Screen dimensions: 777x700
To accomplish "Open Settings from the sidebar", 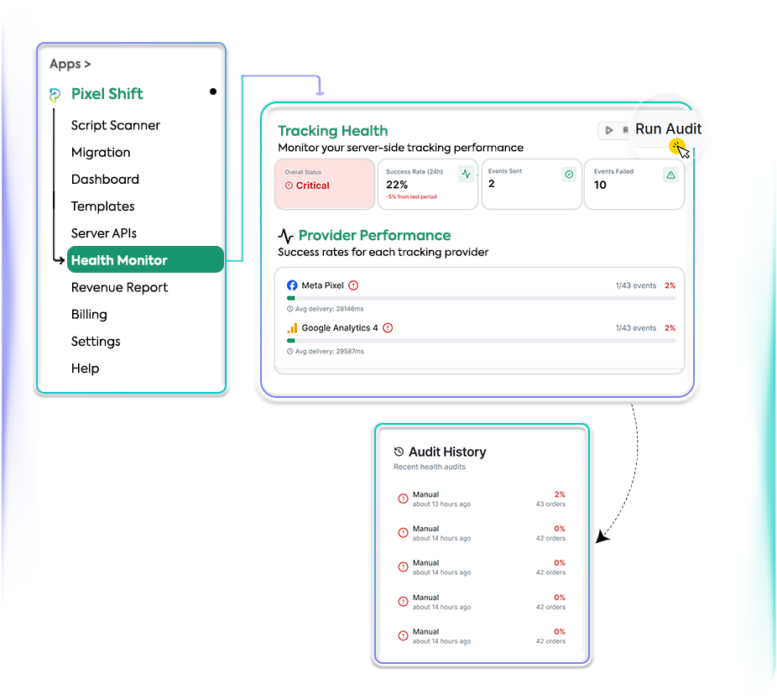I will (x=96, y=342).
